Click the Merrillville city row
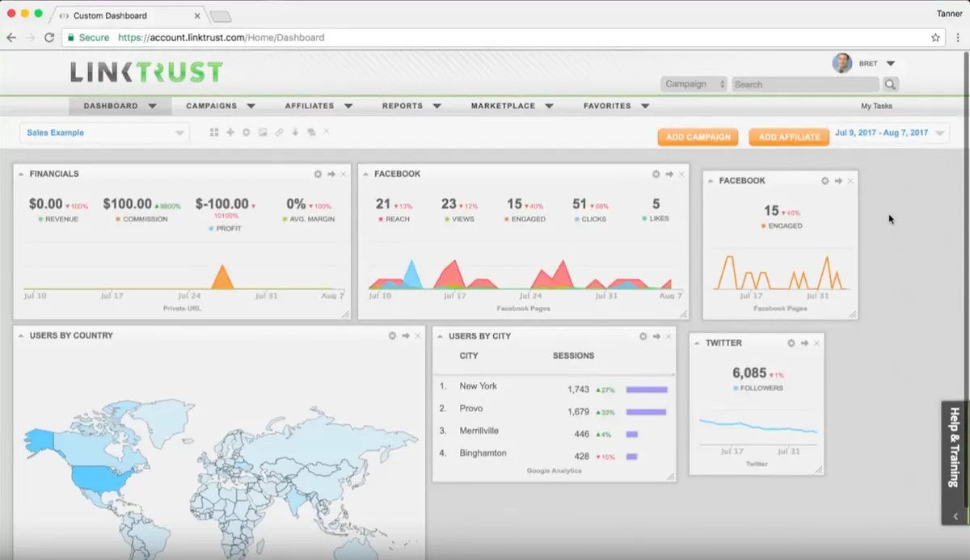 [554, 432]
